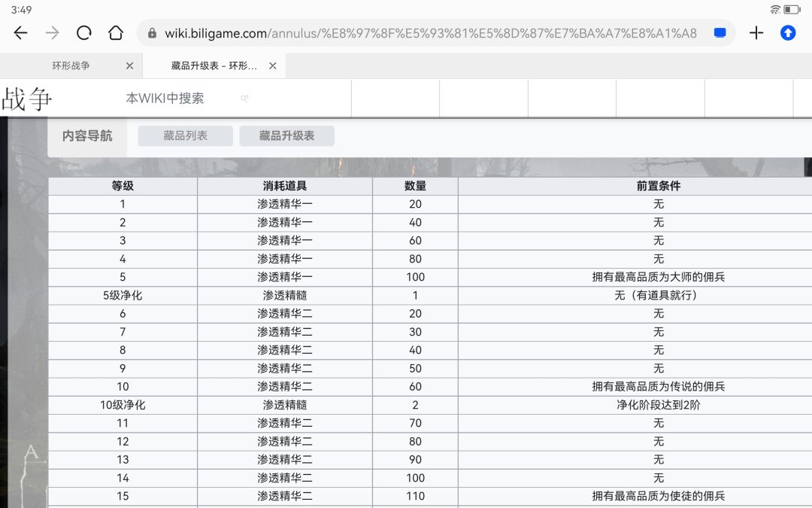Select the 5级净化 row label
The width and height of the screenshot is (812, 508).
pos(123,296)
